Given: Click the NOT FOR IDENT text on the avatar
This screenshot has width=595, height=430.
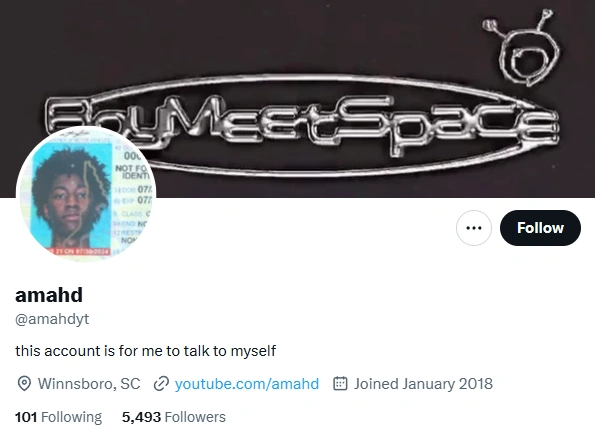Looking at the screenshot, I should click(x=133, y=172).
